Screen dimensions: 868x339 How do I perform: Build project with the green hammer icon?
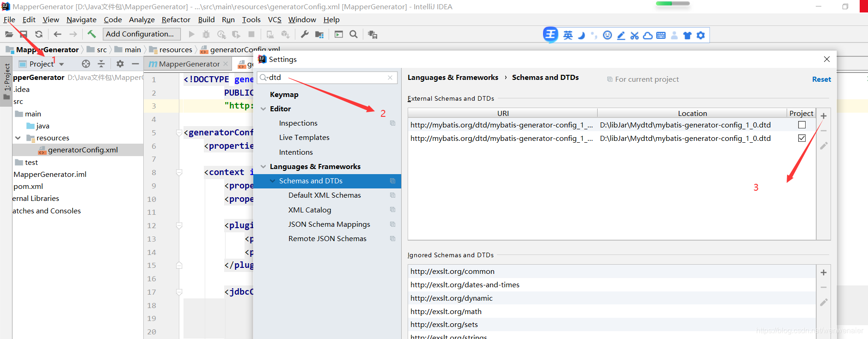92,34
